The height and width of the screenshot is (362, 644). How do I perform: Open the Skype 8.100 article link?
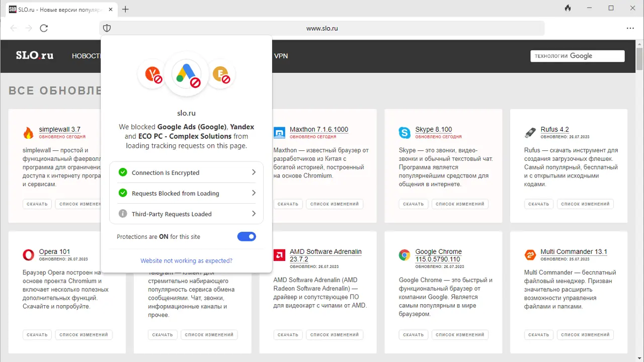[x=433, y=129]
